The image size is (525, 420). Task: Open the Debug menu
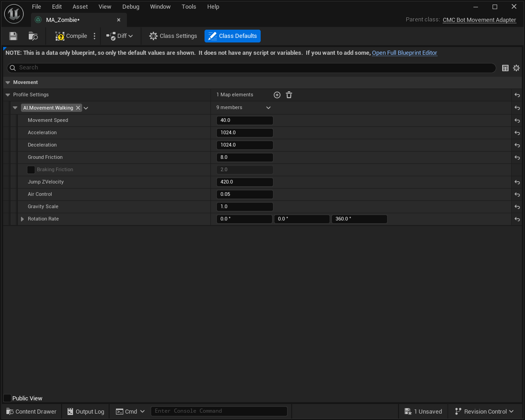[x=131, y=7]
